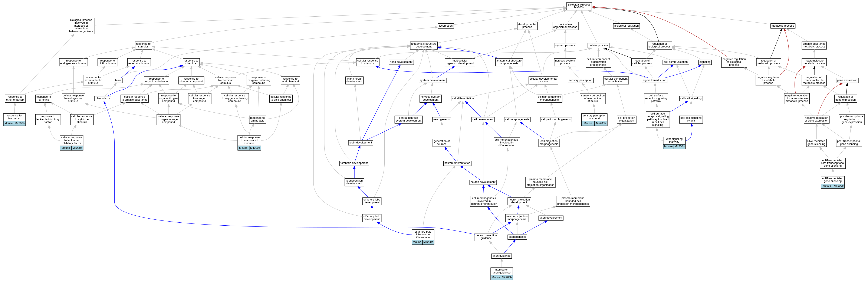Select the forebrain development node
Image resolution: width=868 pixels, height=282 pixels.
click(354, 163)
